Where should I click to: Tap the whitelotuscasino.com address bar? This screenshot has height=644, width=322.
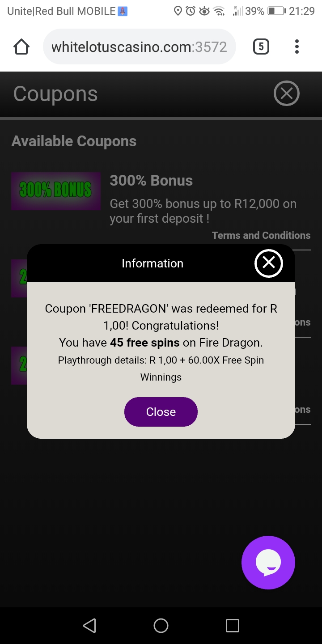[139, 47]
